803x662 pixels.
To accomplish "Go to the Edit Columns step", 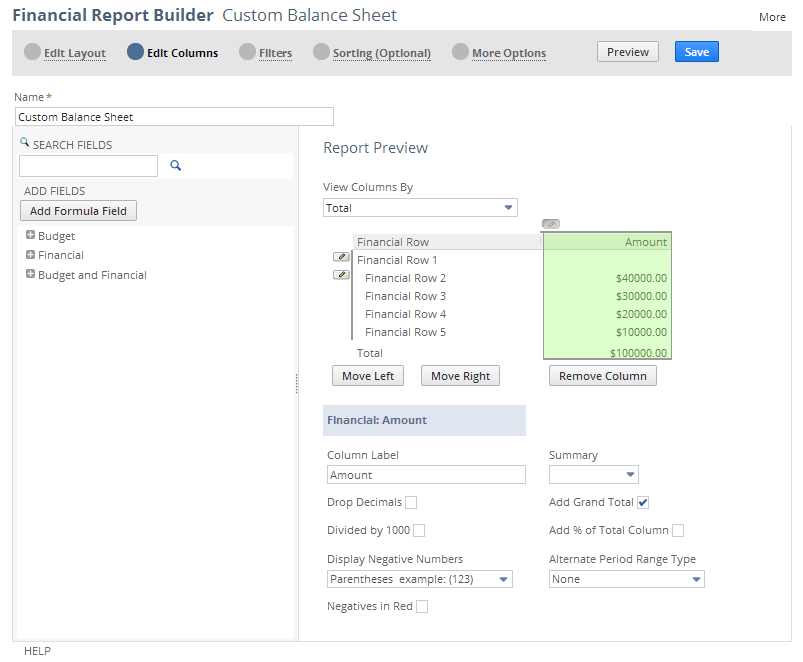I will tap(182, 53).
